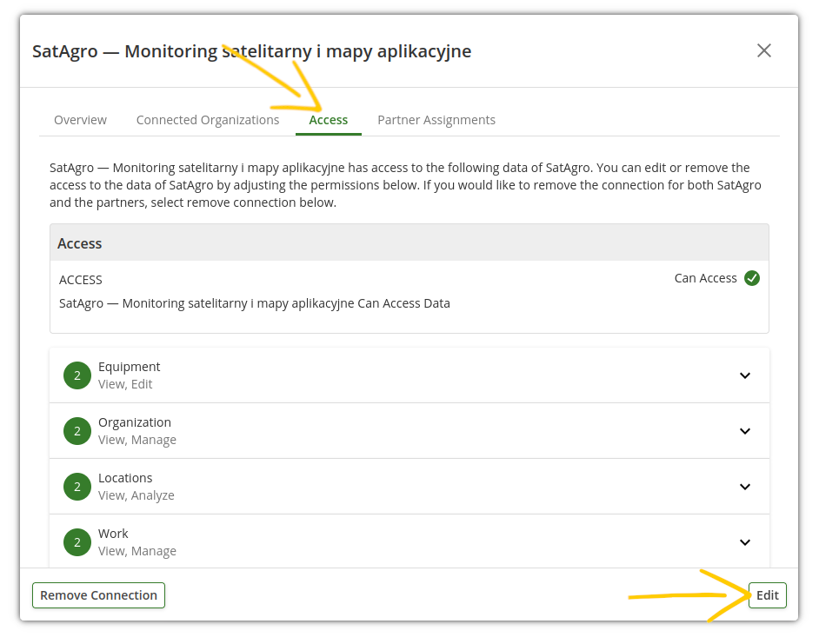Click the 'Can Access' status label

(706, 278)
